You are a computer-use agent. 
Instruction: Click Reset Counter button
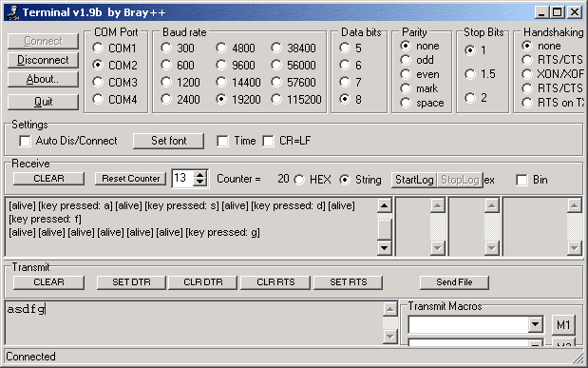(x=131, y=179)
